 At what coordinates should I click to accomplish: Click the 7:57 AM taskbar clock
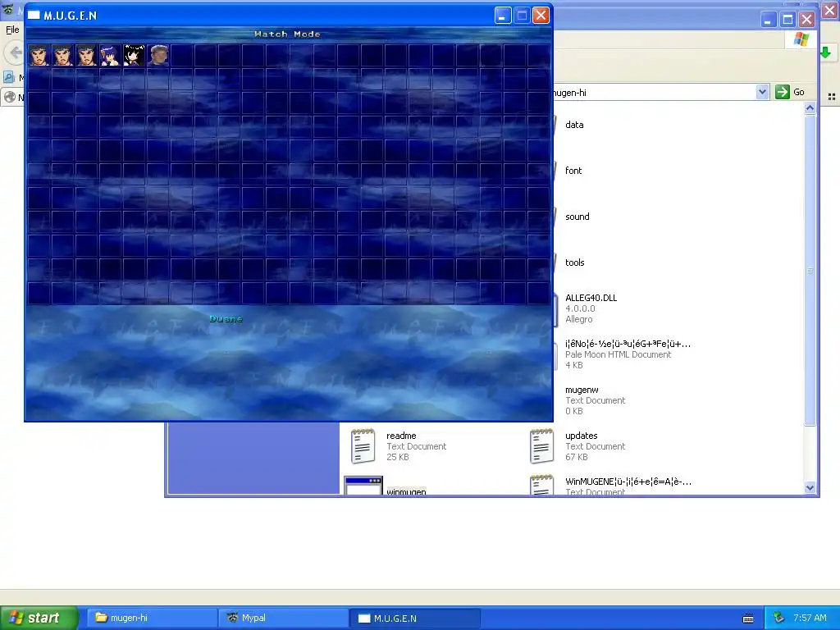[x=810, y=618]
